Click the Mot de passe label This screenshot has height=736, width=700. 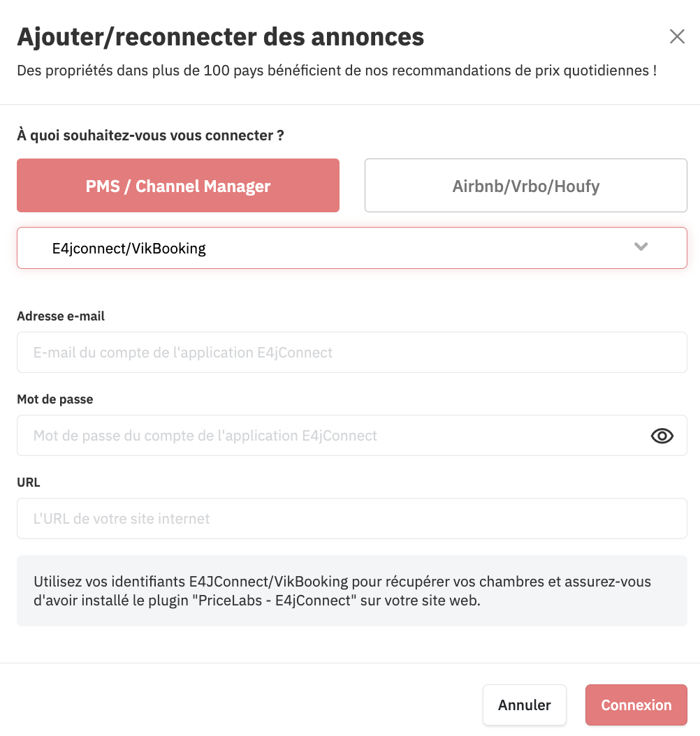(55, 399)
